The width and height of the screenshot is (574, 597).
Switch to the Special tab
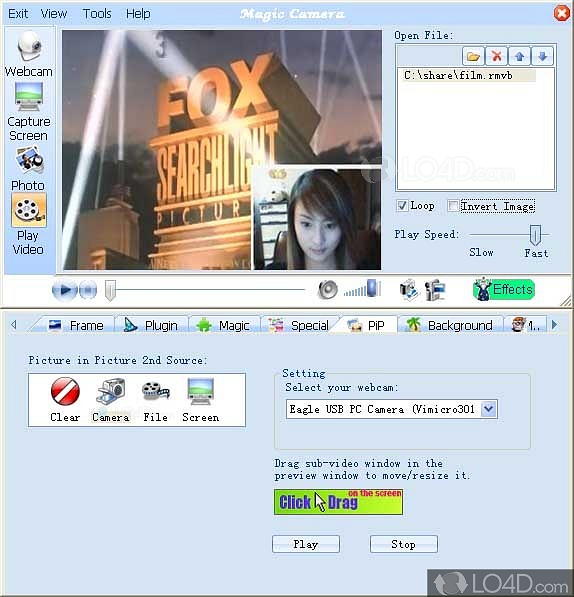pos(299,326)
